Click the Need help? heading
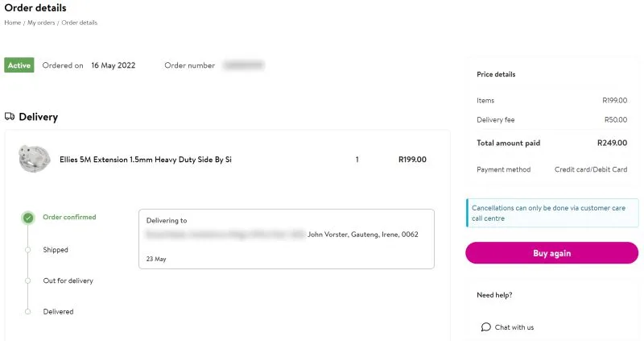The width and height of the screenshot is (644, 341). coord(494,295)
